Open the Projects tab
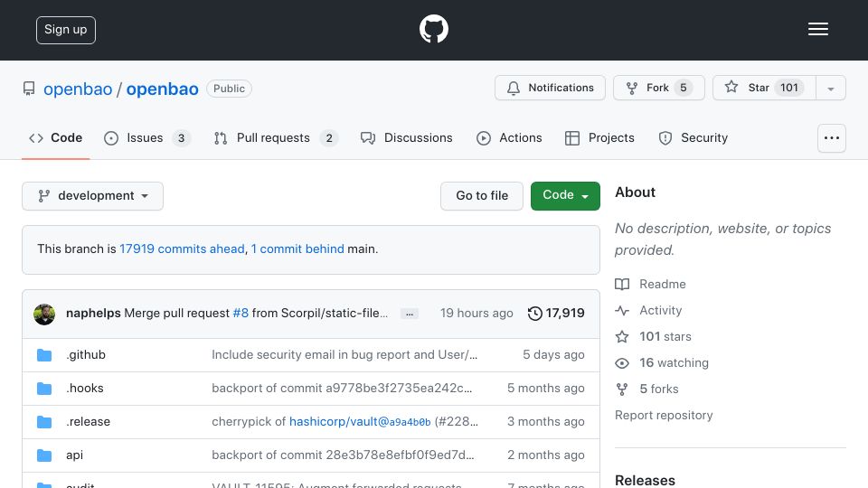This screenshot has width=868, height=488. (599, 137)
